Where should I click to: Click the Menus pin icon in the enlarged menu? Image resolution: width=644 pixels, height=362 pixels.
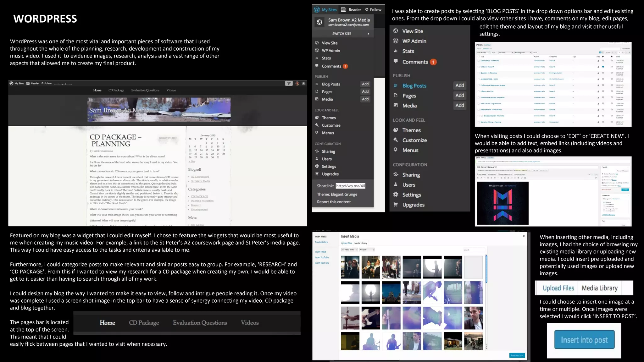[396, 150]
